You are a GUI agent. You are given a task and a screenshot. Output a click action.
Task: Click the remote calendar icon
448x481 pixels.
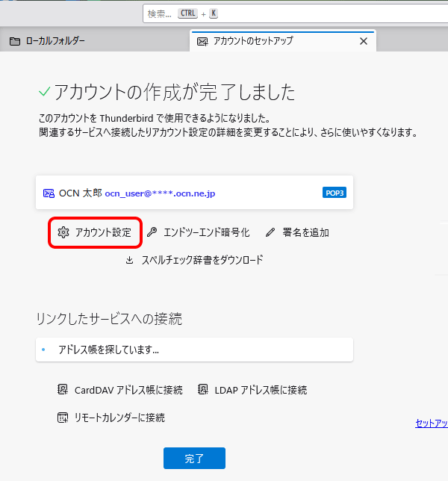pyautogui.click(x=63, y=418)
